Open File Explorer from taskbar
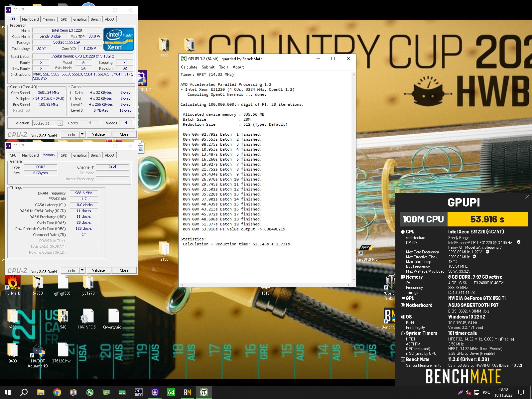Screen dimensions: 532x399 click(41, 392)
